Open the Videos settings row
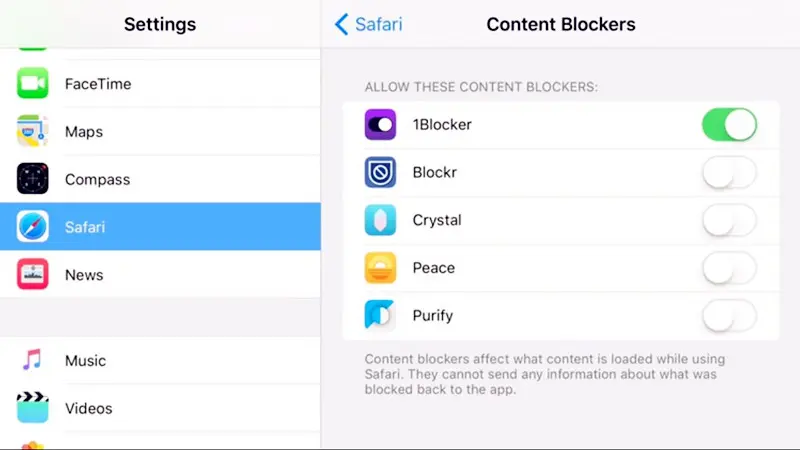Screen dimensions: 800x450 160,408
